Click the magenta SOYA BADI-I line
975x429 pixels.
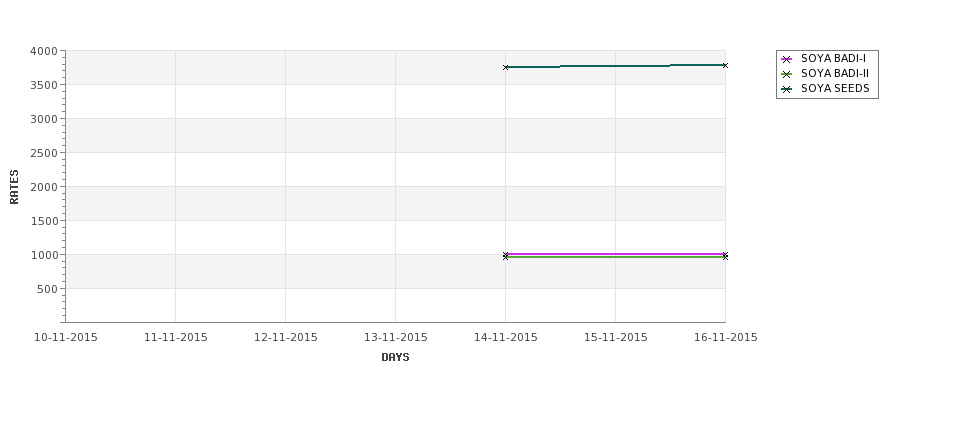click(616, 254)
